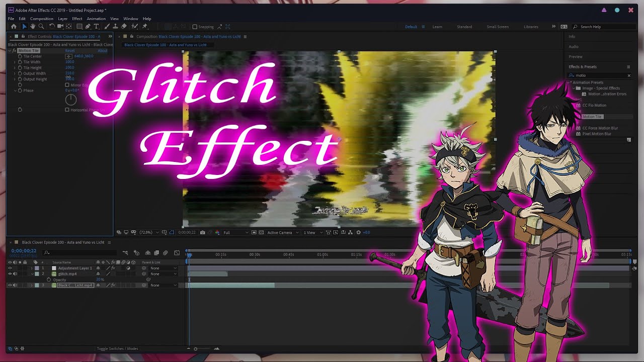Image resolution: width=644 pixels, height=362 pixels.
Task: Enable Frame Blending icon in timeline
Action: (x=156, y=253)
